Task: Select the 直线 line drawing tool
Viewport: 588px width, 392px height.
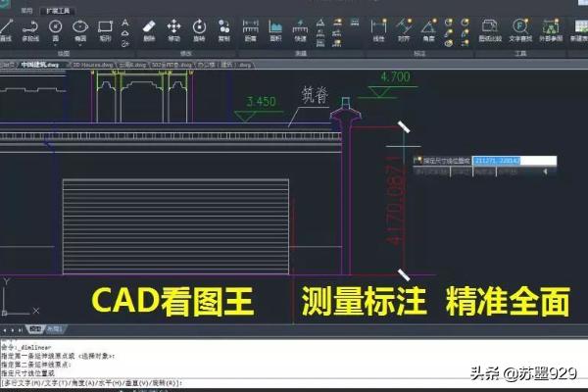Action: 5,30
